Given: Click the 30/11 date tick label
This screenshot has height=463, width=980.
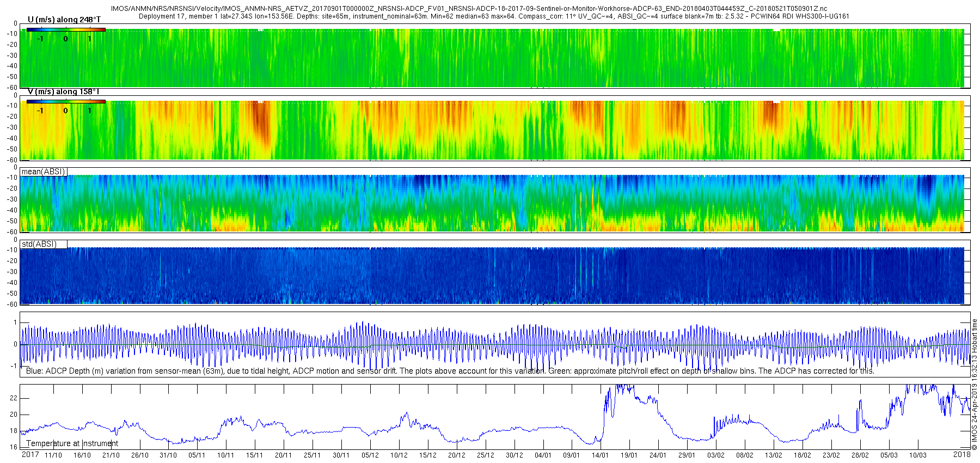Looking at the screenshot, I should (341, 455).
